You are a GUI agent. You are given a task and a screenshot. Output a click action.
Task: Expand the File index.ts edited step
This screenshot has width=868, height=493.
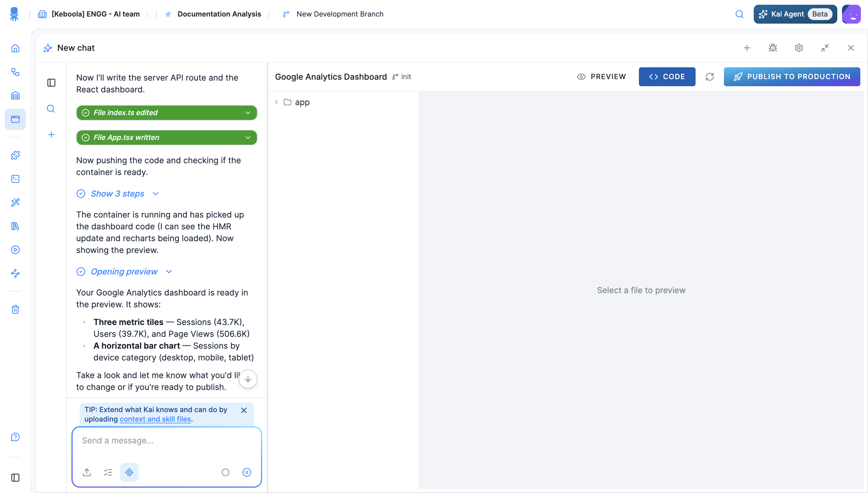167,113
